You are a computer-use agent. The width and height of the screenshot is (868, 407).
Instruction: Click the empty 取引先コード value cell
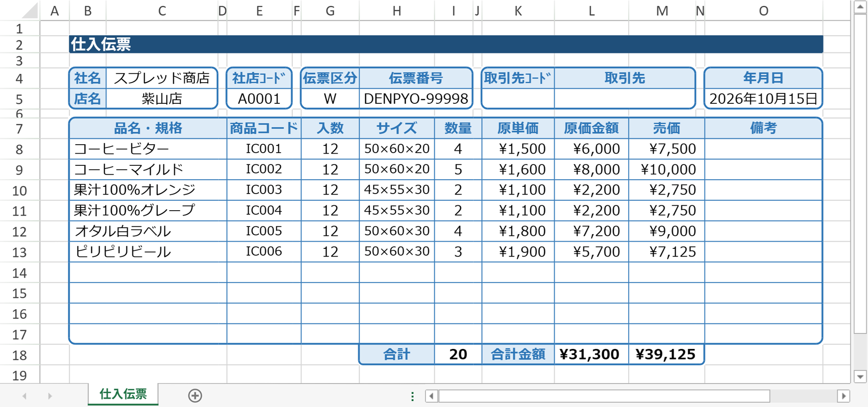click(x=518, y=98)
